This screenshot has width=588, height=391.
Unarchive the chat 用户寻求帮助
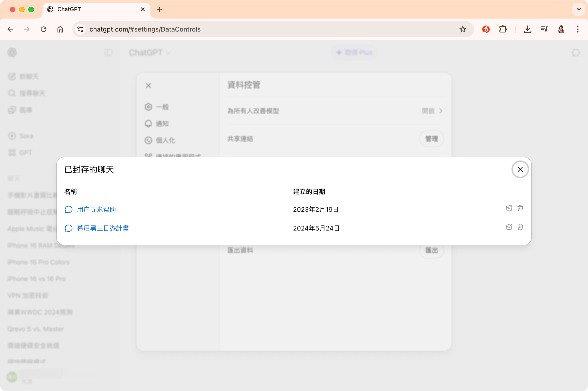[509, 208]
